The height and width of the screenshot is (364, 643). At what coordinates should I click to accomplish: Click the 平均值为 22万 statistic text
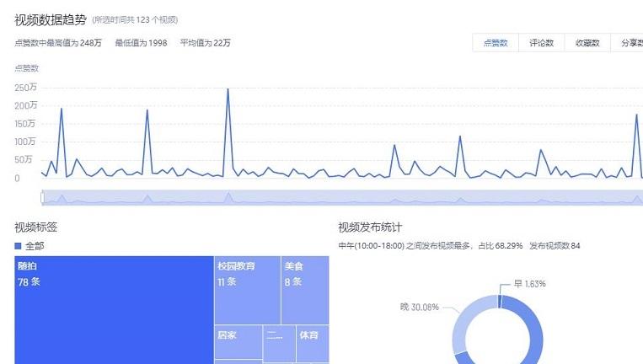pyautogui.click(x=206, y=43)
